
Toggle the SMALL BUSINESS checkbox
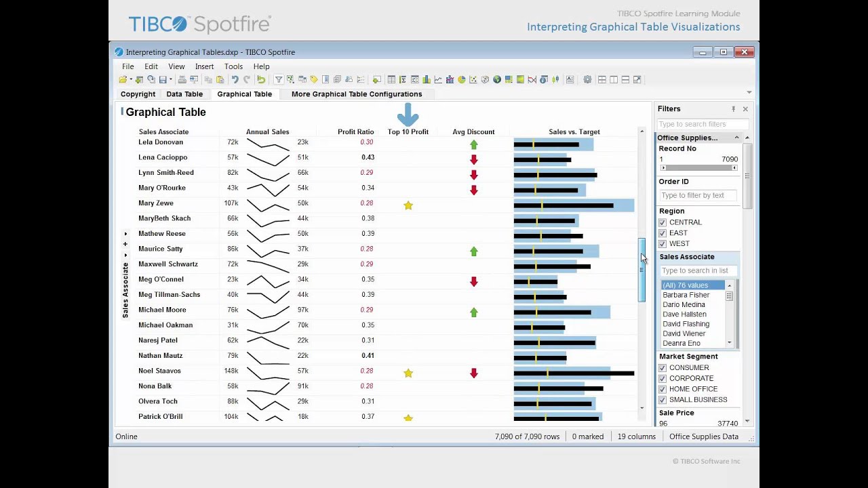(x=663, y=400)
